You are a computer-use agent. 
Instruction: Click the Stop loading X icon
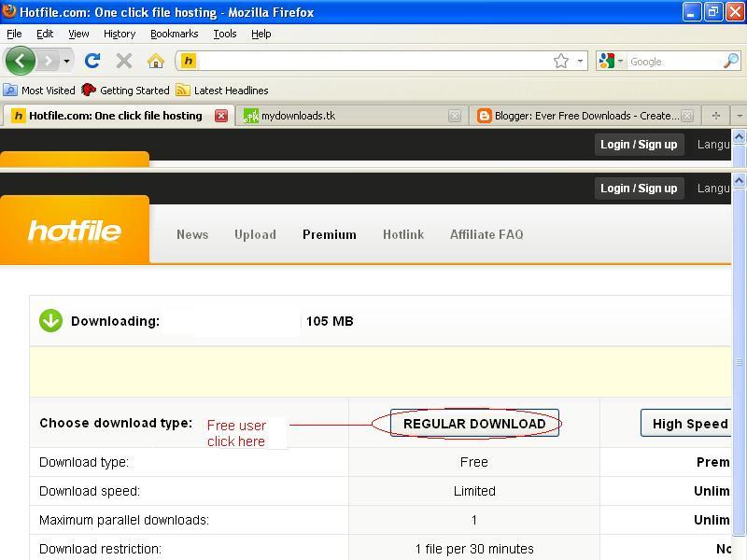124,61
